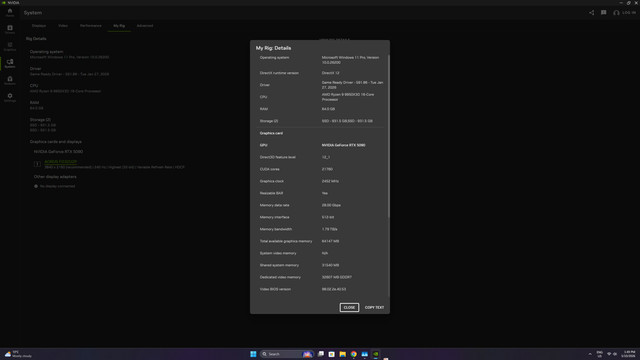Click the 'Shared system memory' row label
Image resolution: width=640 pixels, height=360 pixels.
[x=279, y=265]
